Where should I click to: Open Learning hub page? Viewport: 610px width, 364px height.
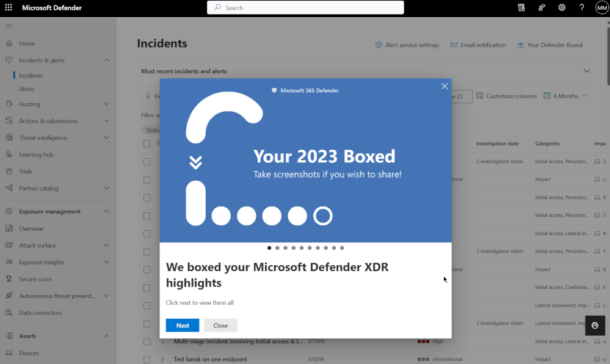(36, 155)
